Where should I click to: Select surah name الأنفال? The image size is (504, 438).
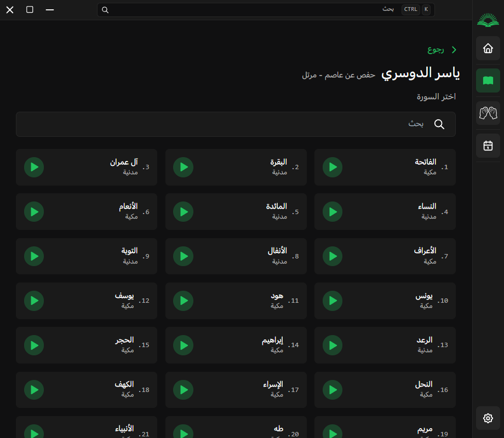277,251
